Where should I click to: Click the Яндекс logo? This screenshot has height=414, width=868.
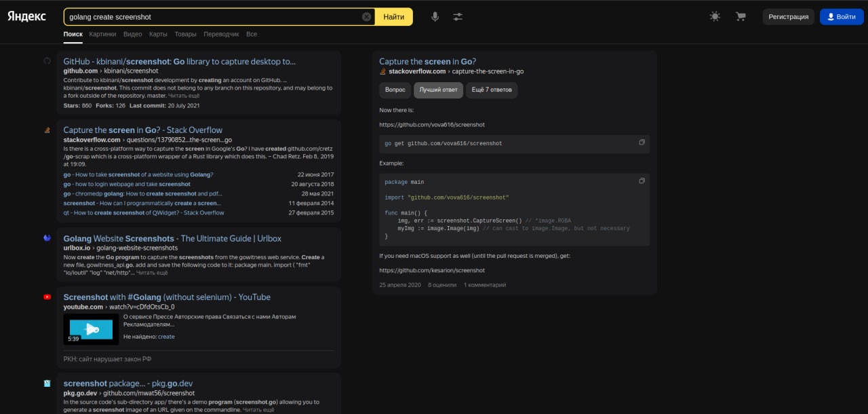27,16
